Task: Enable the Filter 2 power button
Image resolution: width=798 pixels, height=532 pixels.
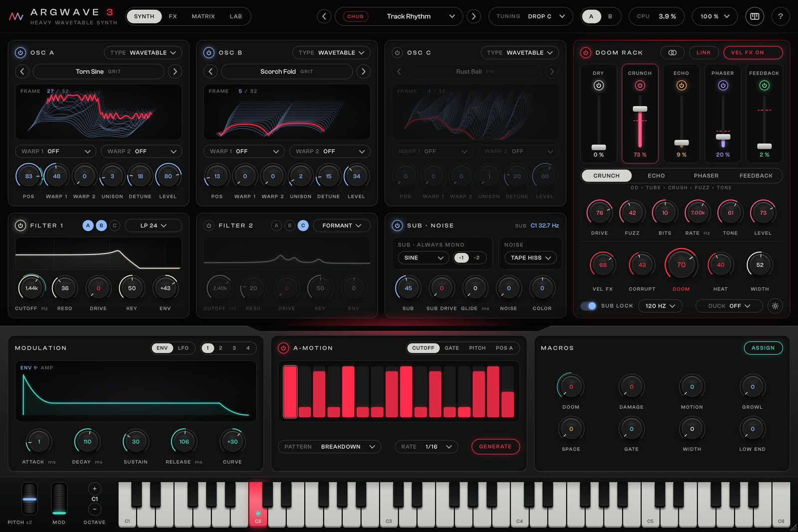Action: (x=209, y=225)
